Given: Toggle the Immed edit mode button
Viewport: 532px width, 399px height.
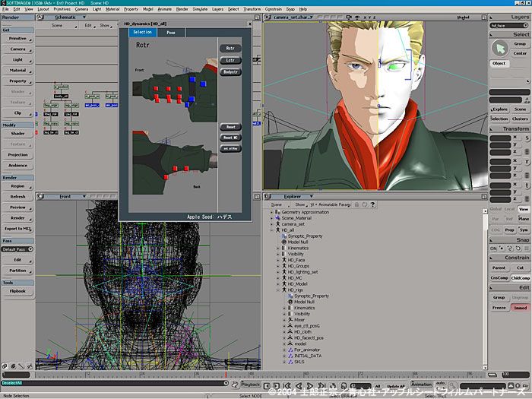Looking at the screenshot, I should (520, 308).
